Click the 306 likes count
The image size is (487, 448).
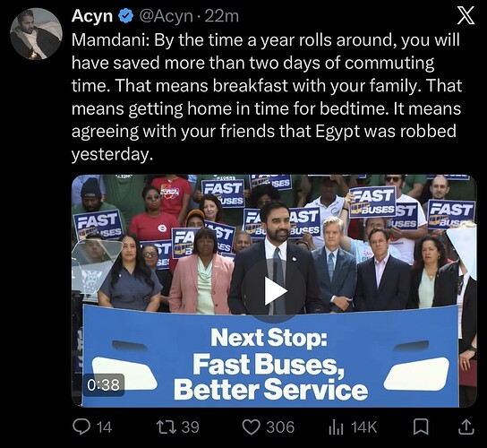(280, 427)
